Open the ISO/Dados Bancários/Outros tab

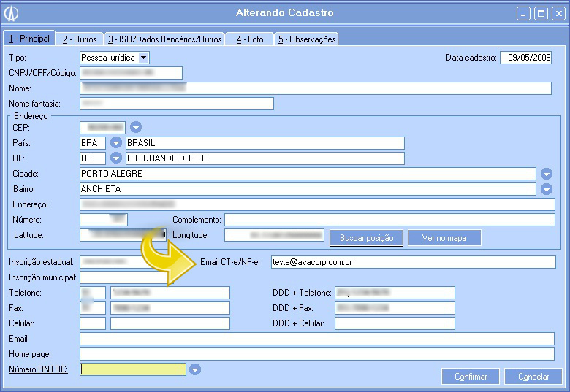[x=164, y=39]
